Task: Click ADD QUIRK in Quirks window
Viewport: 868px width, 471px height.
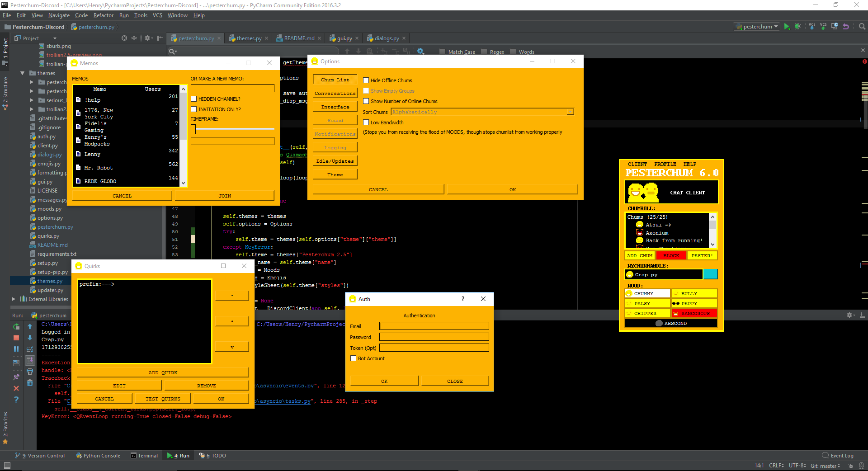Action: click(163, 372)
